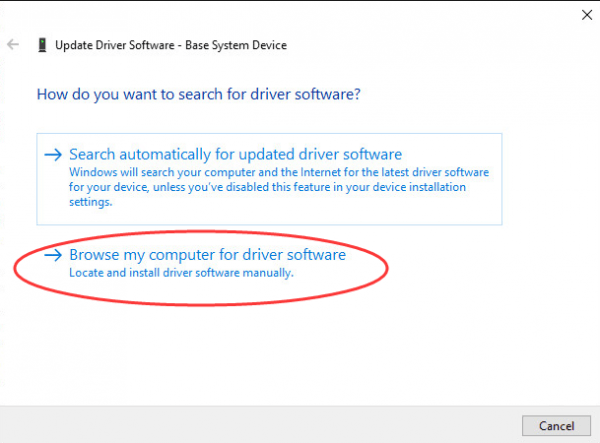This screenshot has width=600, height=443.
Task: Click the 'Locate and install driver software manually' text
Action: 181,272
